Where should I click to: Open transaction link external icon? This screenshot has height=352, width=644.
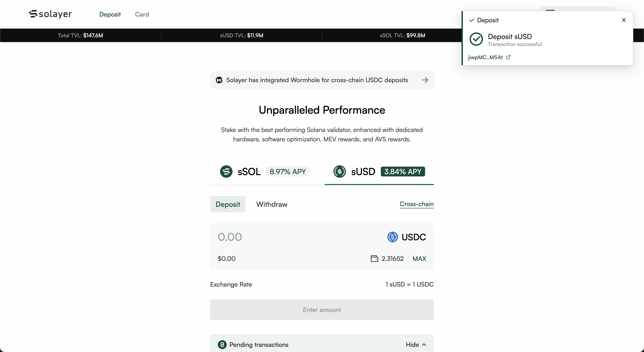[508, 57]
